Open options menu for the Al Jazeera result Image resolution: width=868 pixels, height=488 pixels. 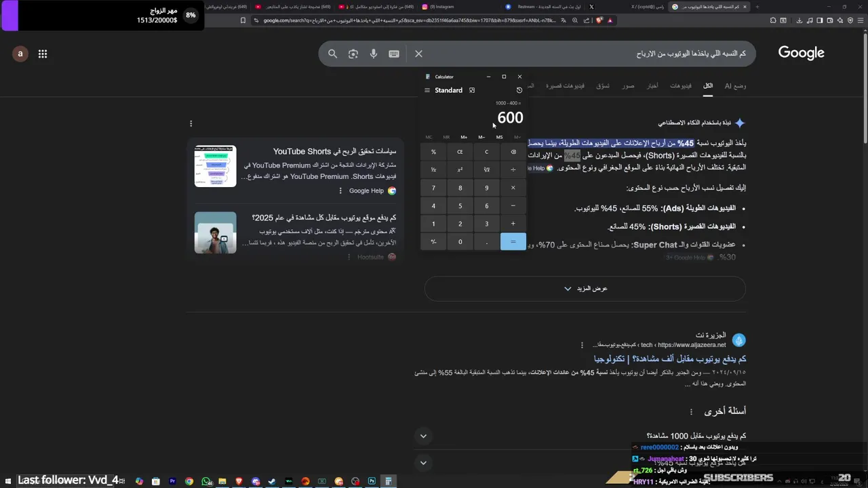(582, 344)
